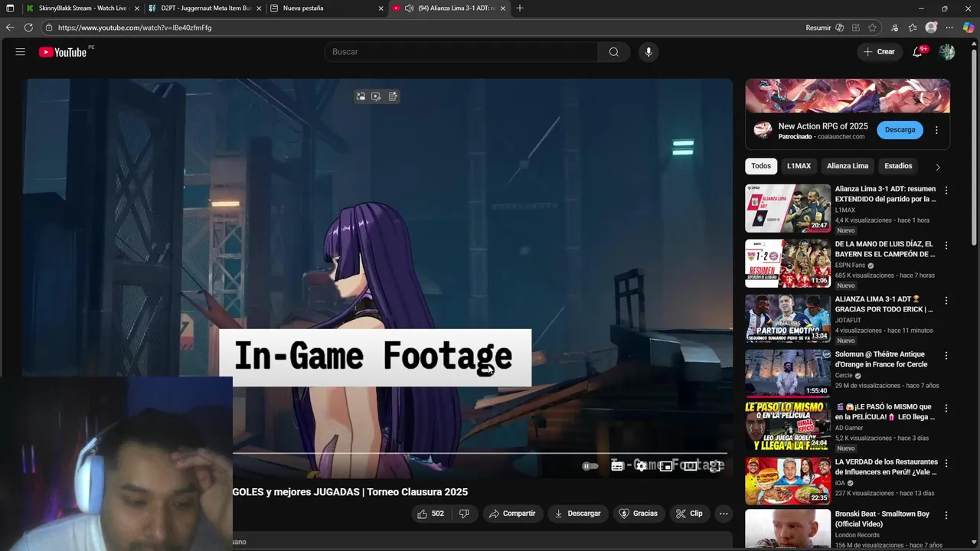Open video settings gear

(642, 466)
